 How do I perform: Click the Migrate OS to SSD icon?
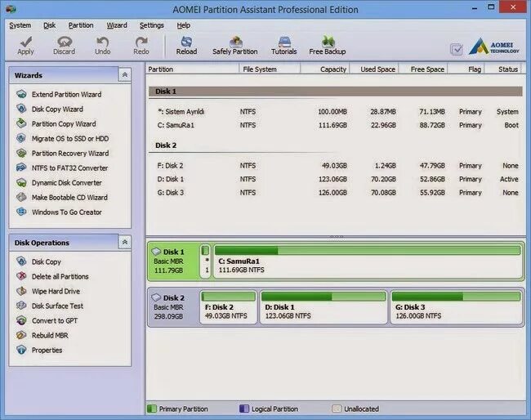click(22, 138)
